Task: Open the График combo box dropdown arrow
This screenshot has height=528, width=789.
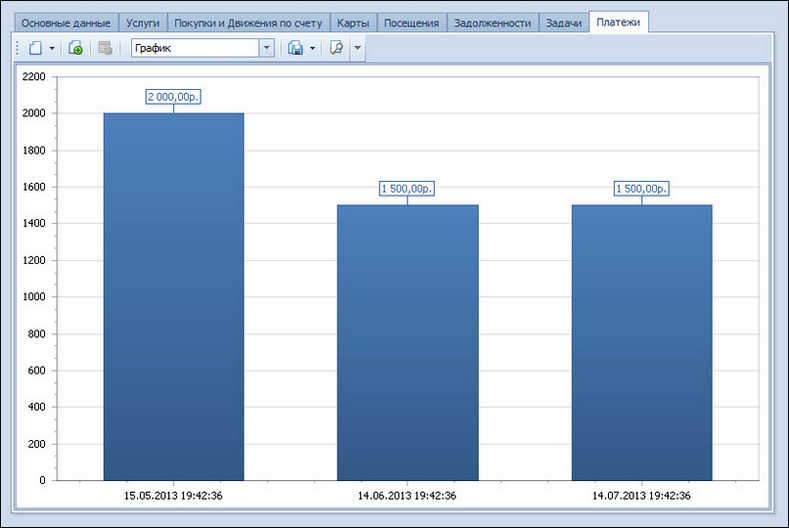Action: 267,48
